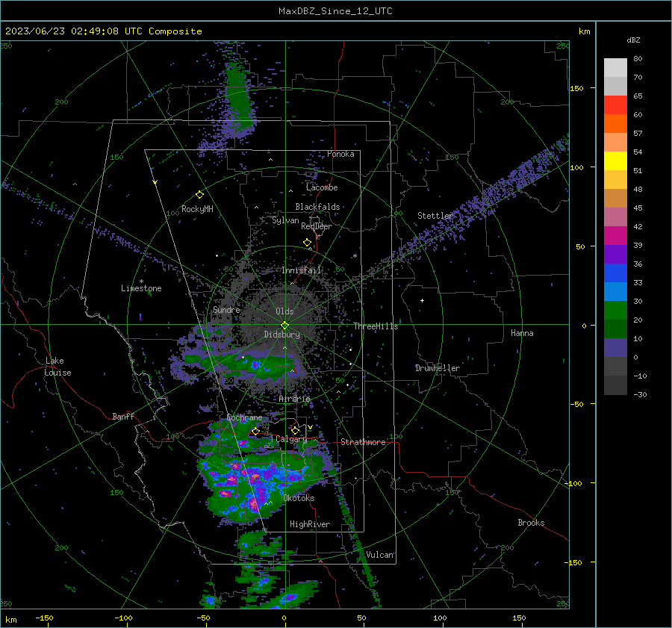Image resolution: width=672 pixels, height=628 pixels.
Task: Click the Banff town label
Action: (123, 416)
